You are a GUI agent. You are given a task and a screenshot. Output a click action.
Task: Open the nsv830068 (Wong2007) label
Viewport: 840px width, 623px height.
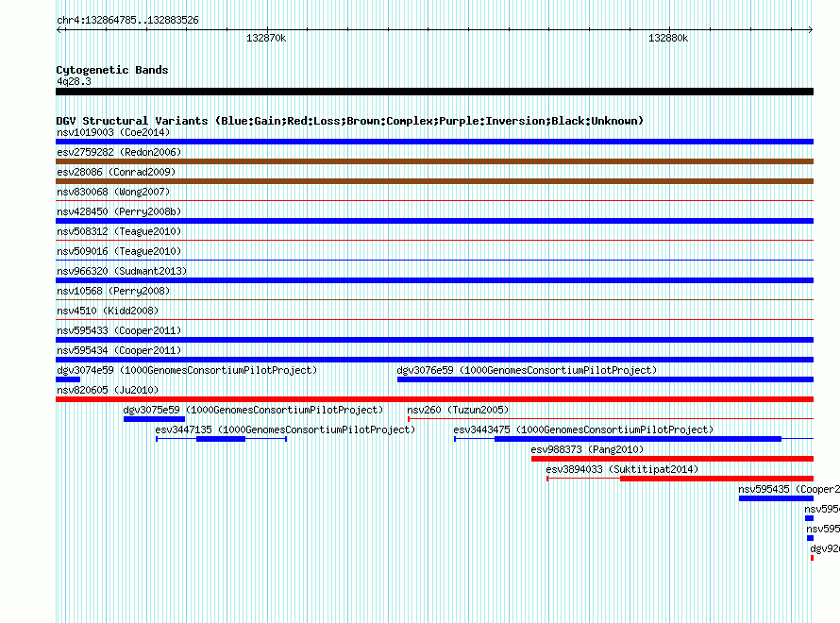click(x=113, y=192)
